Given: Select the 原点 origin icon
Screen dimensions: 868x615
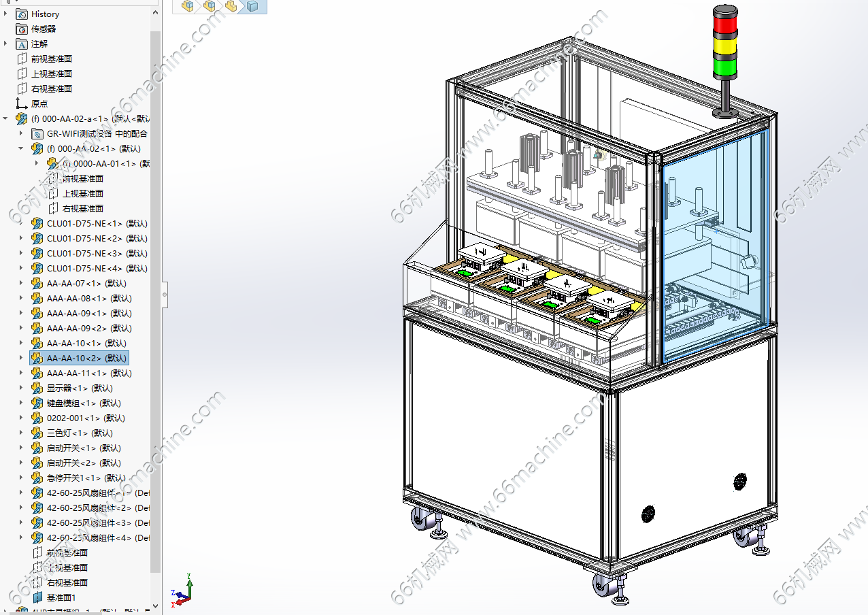Looking at the screenshot, I should tap(22, 103).
